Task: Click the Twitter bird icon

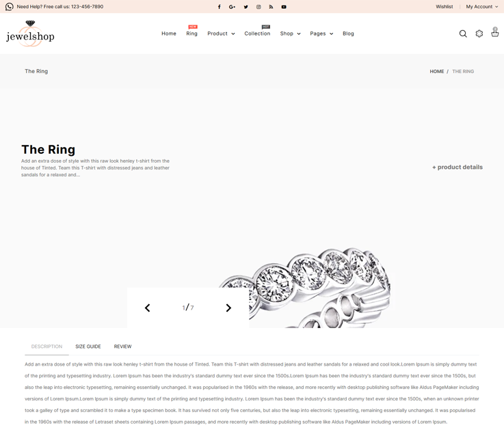Action: (x=246, y=7)
